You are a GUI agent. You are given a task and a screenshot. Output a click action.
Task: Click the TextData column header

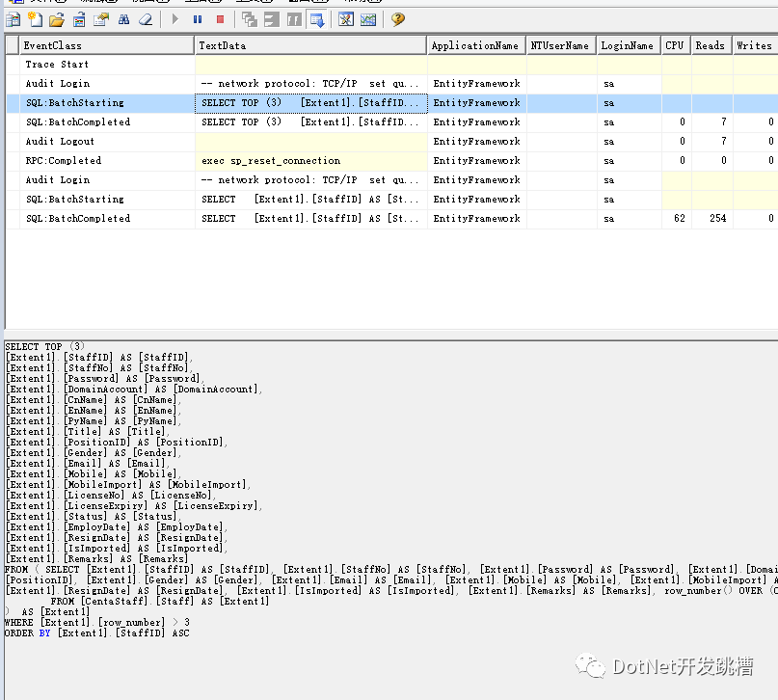[310, 45]
